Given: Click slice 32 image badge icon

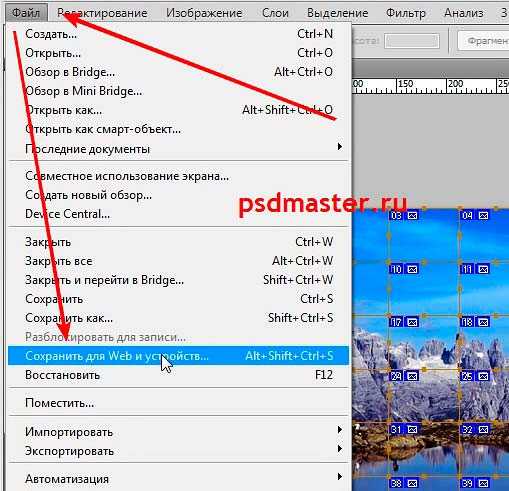Looking at the screenshot, I should 483,429.
